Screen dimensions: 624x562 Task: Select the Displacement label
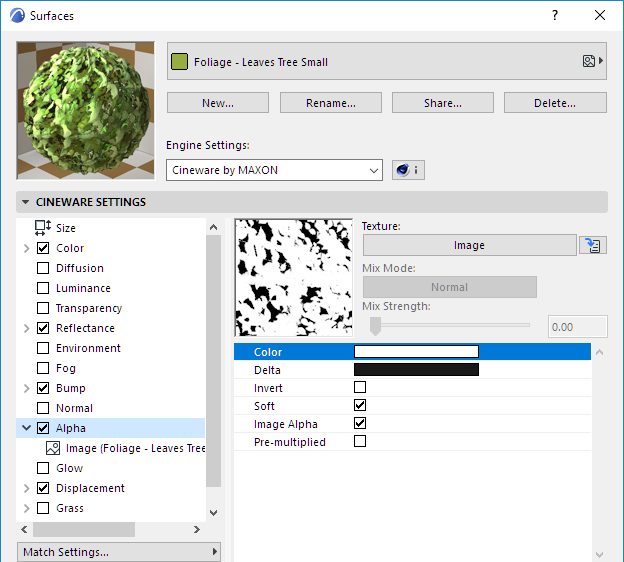coord(90,488)
